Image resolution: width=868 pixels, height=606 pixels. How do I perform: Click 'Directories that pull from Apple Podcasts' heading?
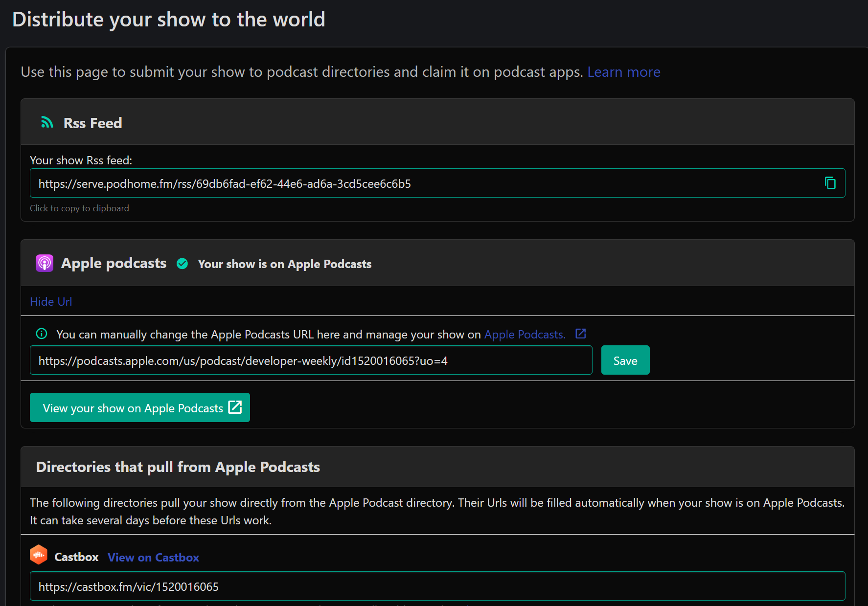point(178,467)
